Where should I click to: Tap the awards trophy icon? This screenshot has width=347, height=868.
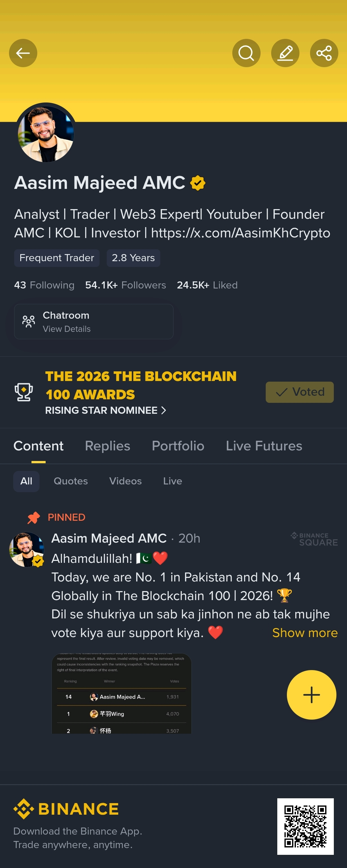pyautogui.click(x=23, y=392)
